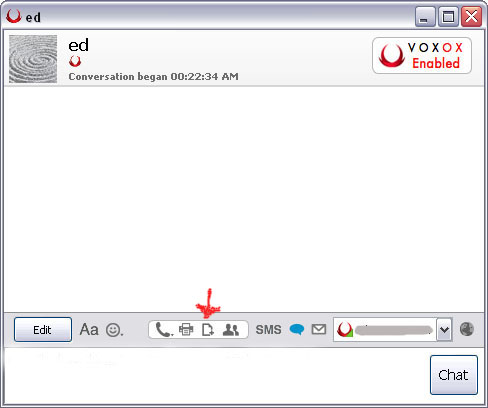Open the group conversation people icon

click(x=231, y=330)
